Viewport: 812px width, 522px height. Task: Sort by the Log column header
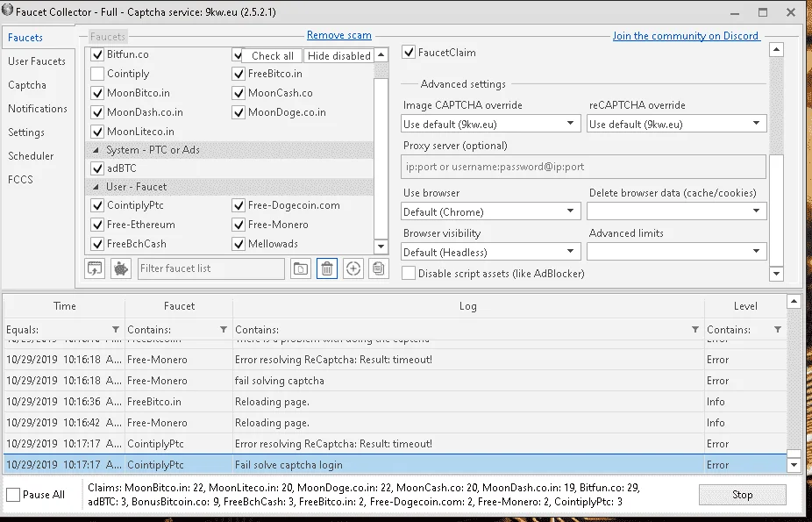(468, 306)
